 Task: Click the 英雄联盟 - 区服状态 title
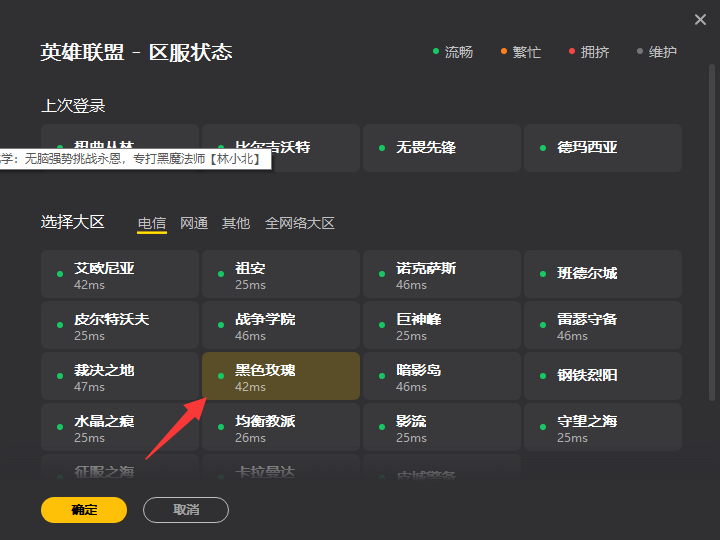pos(136,52)
